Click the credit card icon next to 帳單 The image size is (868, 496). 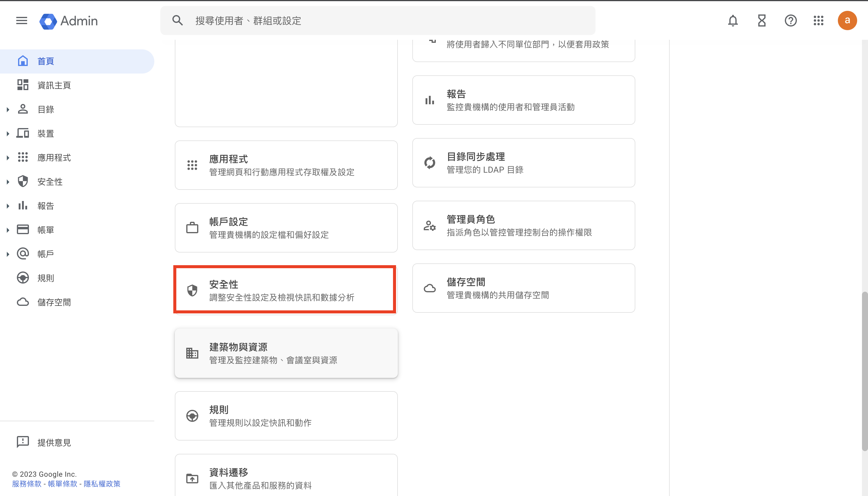[23, 230]
